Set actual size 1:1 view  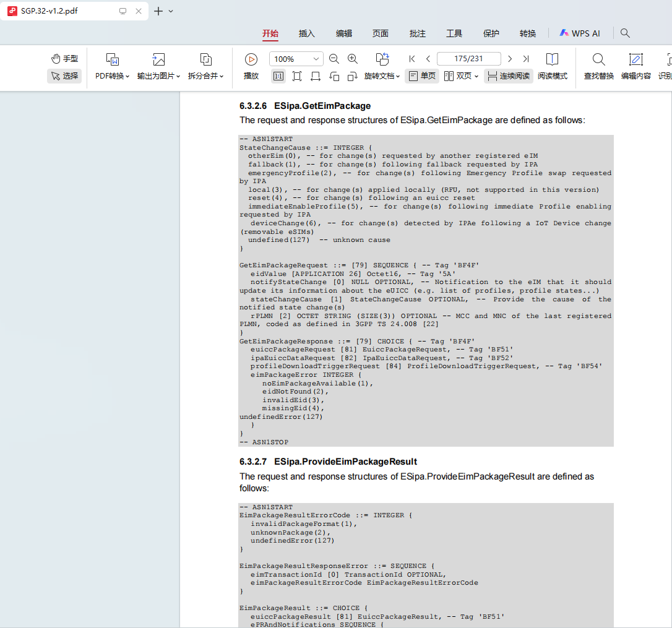[278, 76]
